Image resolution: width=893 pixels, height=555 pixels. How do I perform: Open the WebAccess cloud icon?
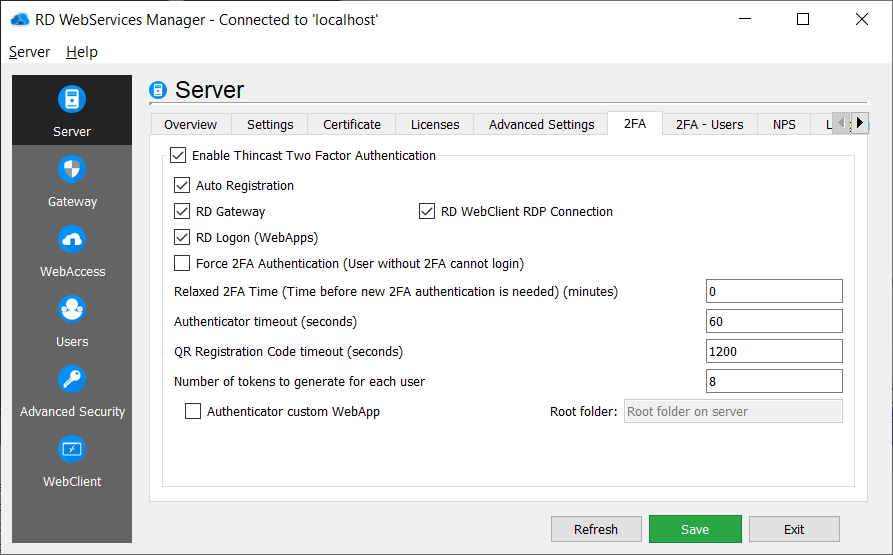[72, 239]
